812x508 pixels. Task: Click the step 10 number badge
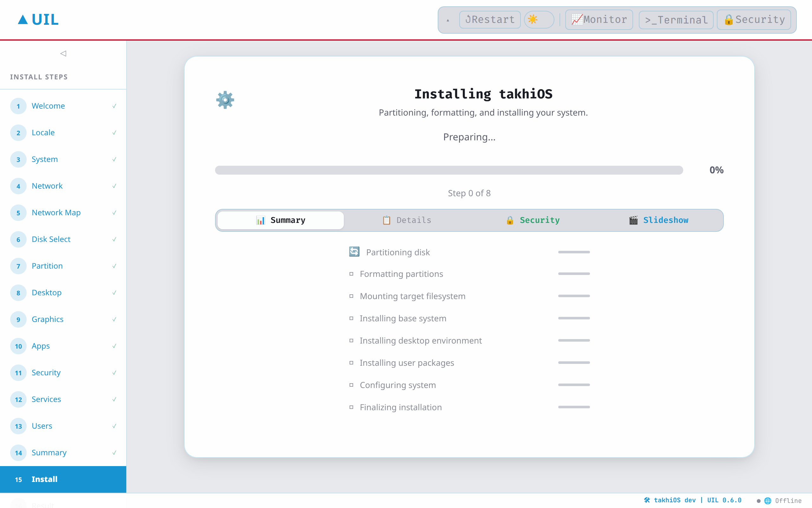18,346
